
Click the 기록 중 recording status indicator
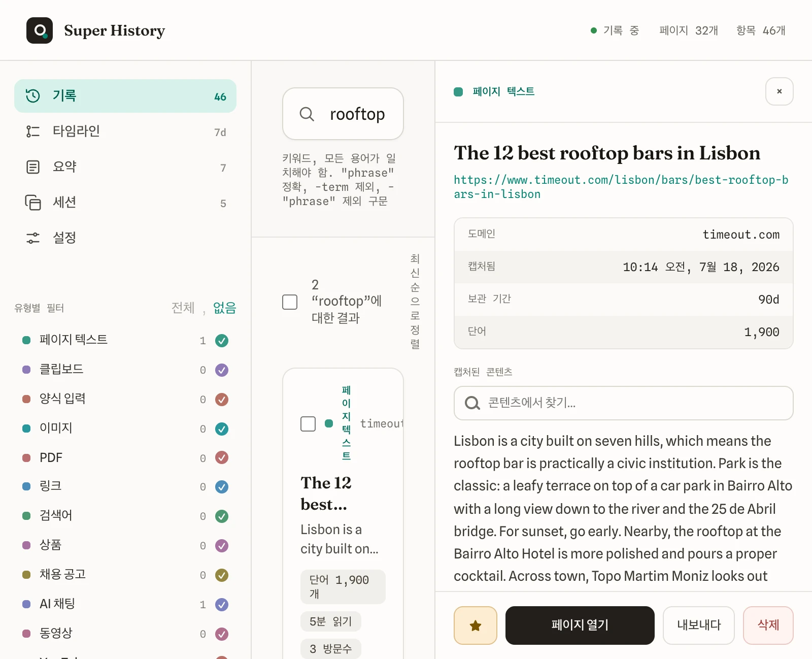tap(615, 30)
